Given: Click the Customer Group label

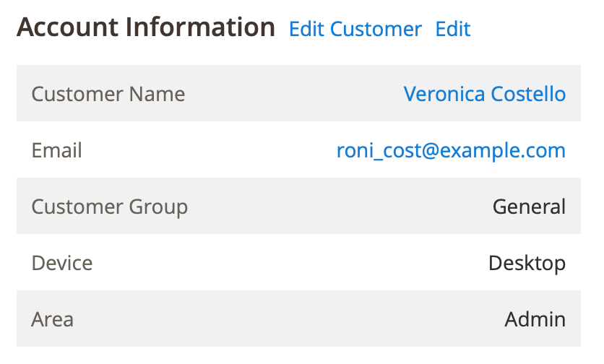Looking at the screenshot, I should coord(109,207).
